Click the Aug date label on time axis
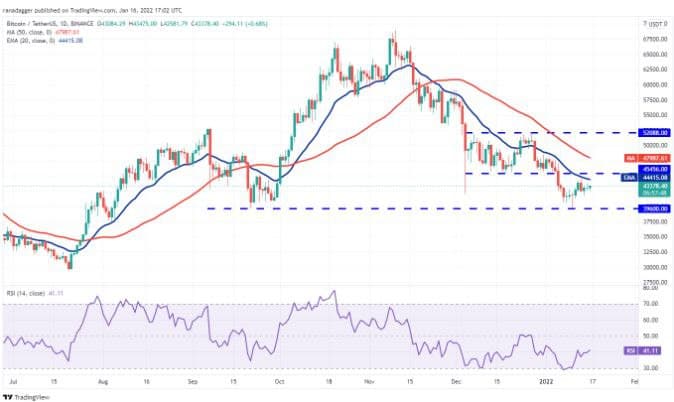The height and width of the screenshot is (402, 674). click(x=102, y=381)
